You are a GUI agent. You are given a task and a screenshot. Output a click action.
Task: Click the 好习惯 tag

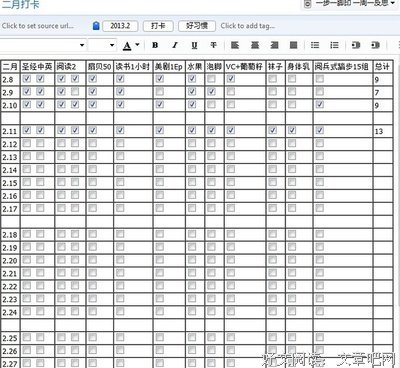point(197,26)
